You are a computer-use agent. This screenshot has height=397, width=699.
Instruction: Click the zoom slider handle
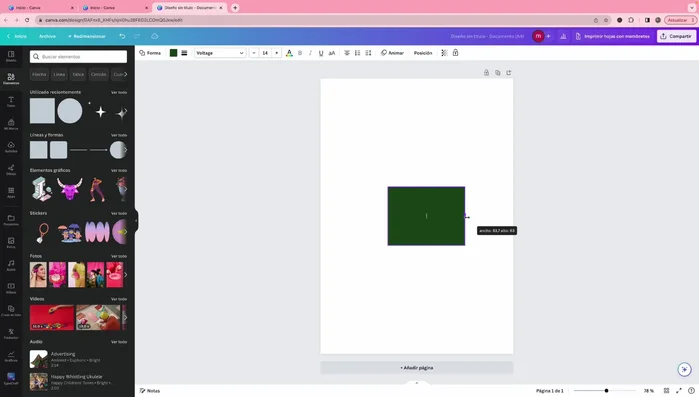pos(606,391)
